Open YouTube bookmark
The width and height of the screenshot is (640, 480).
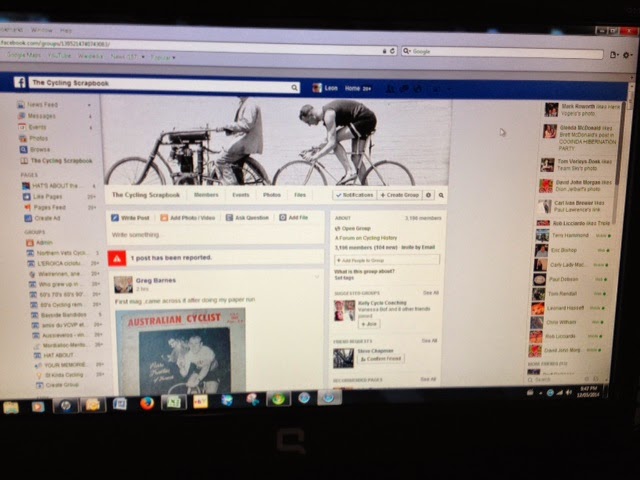59,55
